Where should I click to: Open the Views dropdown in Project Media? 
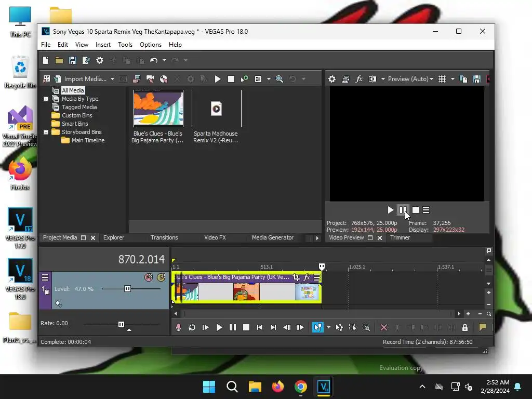[269, 79]
